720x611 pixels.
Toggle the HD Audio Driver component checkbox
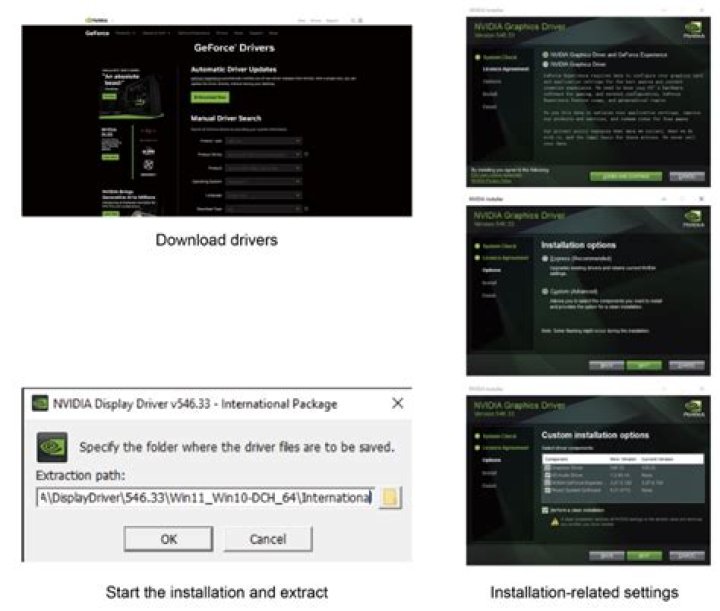(x=547, y=475)
